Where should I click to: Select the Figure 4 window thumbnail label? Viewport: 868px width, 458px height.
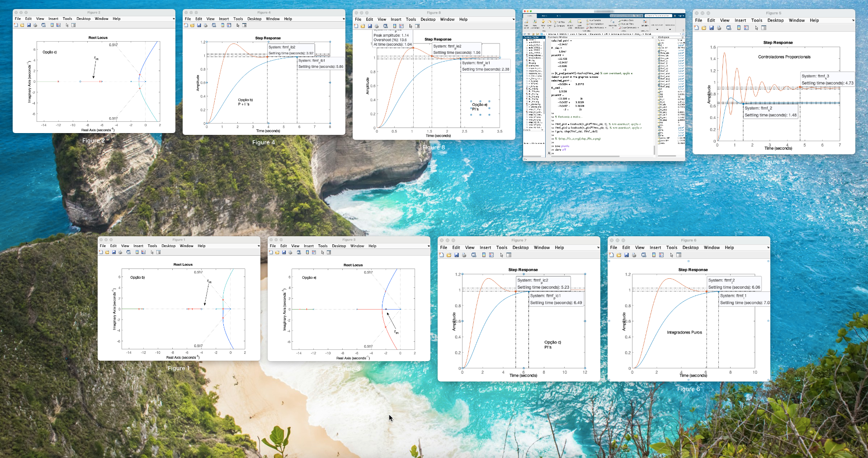(x=263, y=143)
